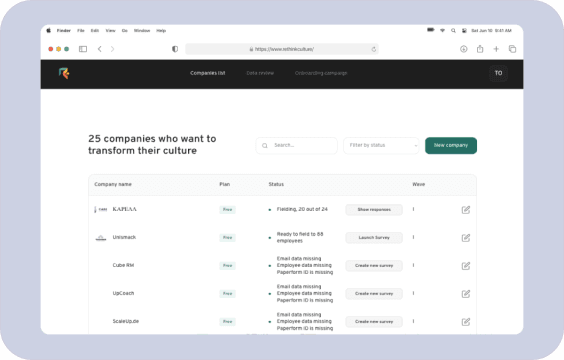Reload the page with refresh icon
Screen dimensions: 564x360
pos(374,49)
